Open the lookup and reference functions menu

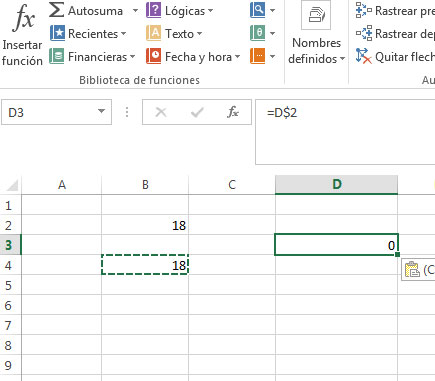(262, 10)
